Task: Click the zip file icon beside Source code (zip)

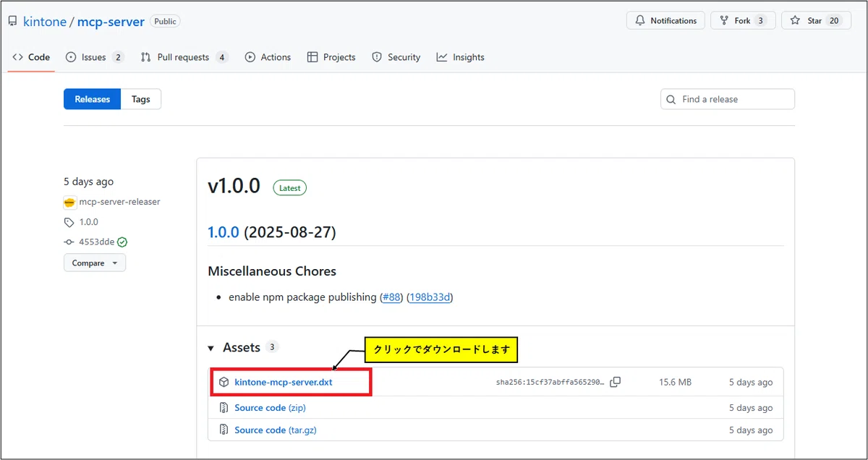Action: tap(224, 408)
